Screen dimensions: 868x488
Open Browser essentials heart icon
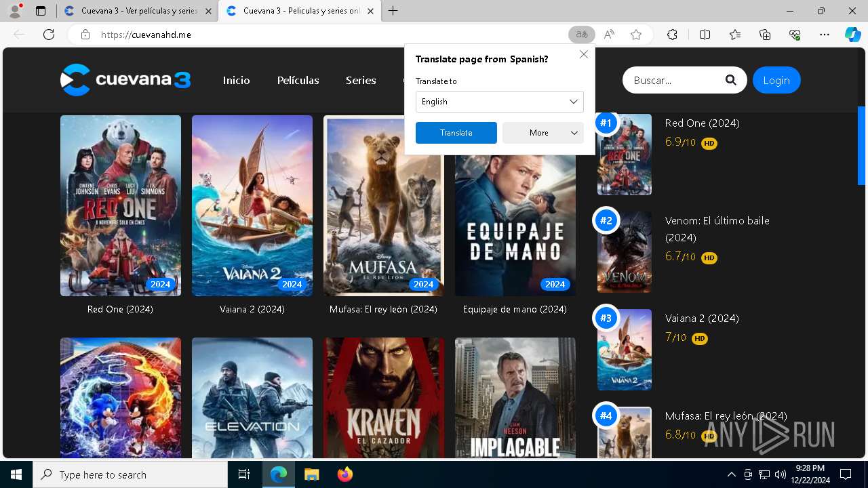[x=795, y=35]
